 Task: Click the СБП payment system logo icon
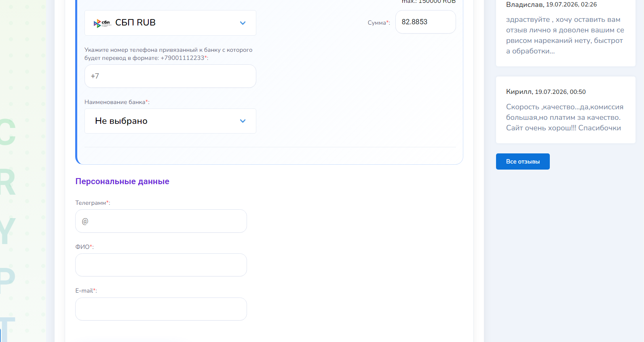[102, 23]
